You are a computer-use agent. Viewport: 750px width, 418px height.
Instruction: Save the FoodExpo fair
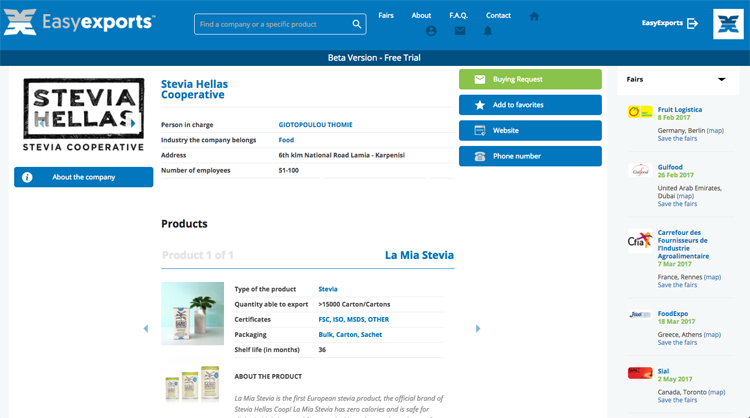(677, 343)
